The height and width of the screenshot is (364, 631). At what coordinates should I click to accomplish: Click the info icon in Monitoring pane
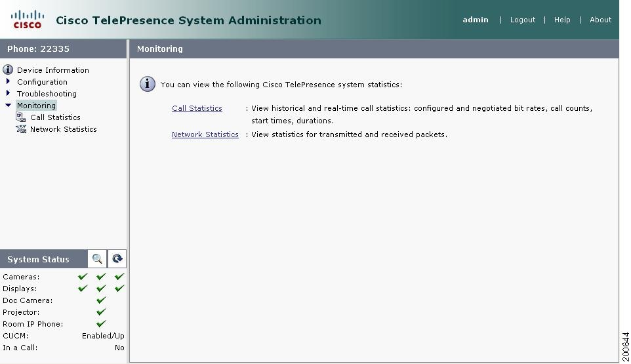click(x=148, y=84)
